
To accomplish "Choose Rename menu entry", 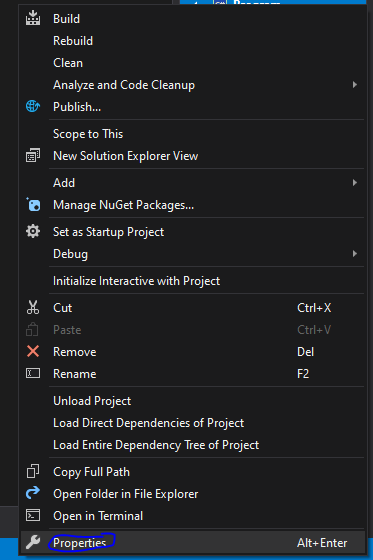I will (x=192, y=374).
